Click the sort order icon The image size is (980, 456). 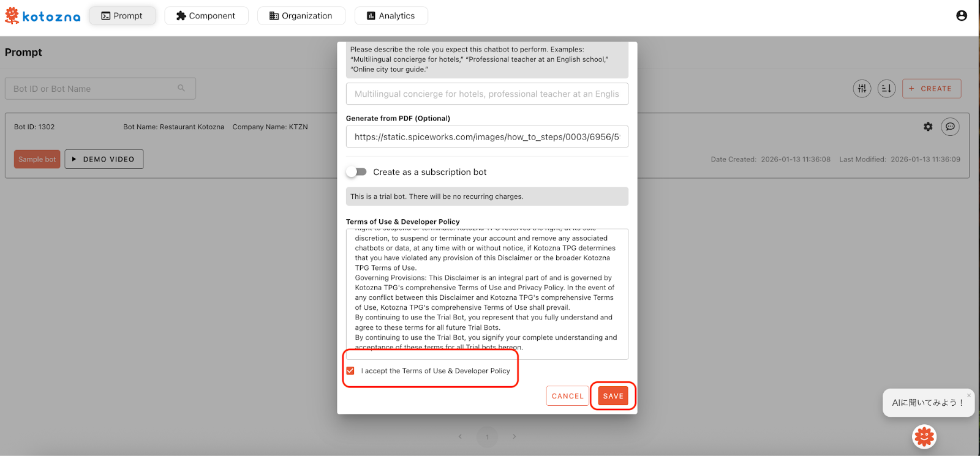coord(886,89)
